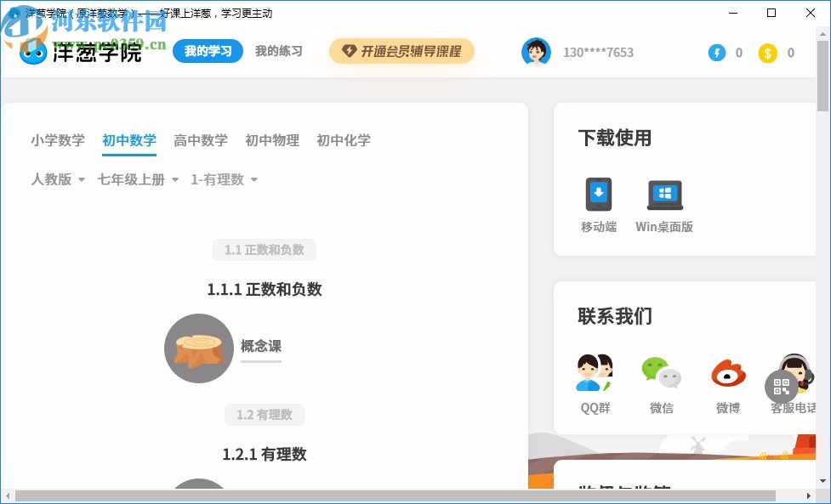Click the lightning energy points icon
The image size is (831, 504).
coord(716,52)
